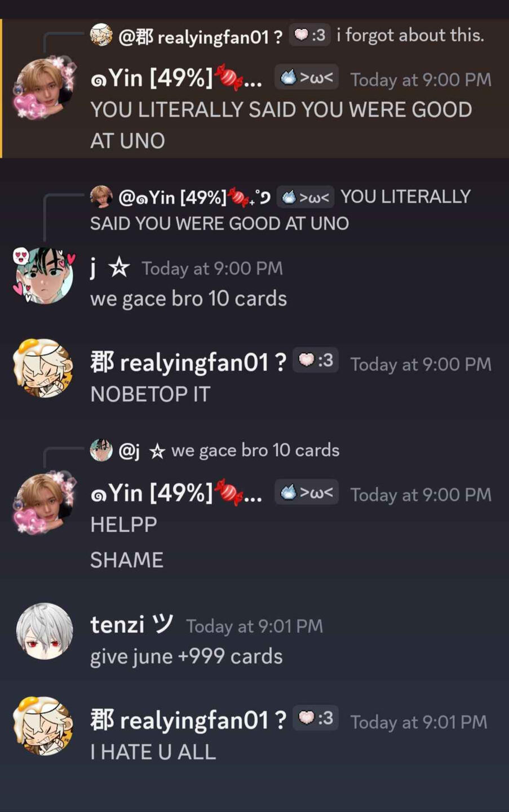The image size is (509, 812).
Task: Click j ☆ user avatar
Action: (x=44, y=276)
